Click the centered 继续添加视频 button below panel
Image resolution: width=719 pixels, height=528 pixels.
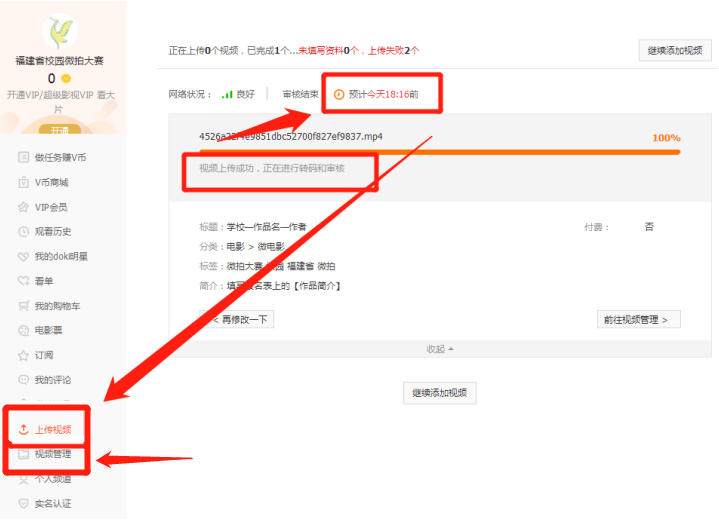point(439,393)
